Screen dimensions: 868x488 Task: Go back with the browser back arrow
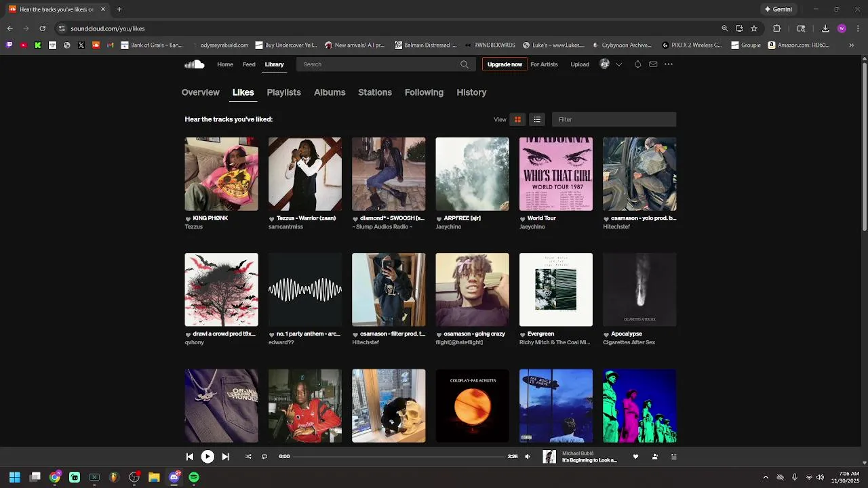point(9,28)
